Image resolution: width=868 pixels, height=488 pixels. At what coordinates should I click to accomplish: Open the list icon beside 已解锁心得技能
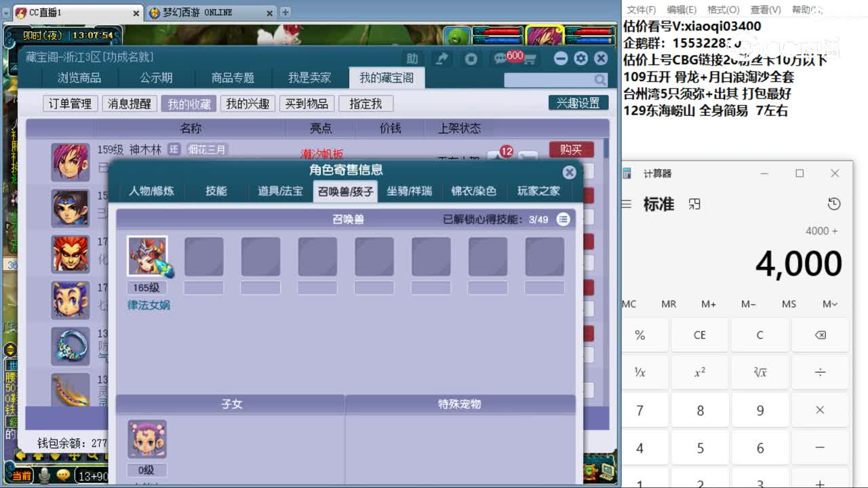pos(563,219)
